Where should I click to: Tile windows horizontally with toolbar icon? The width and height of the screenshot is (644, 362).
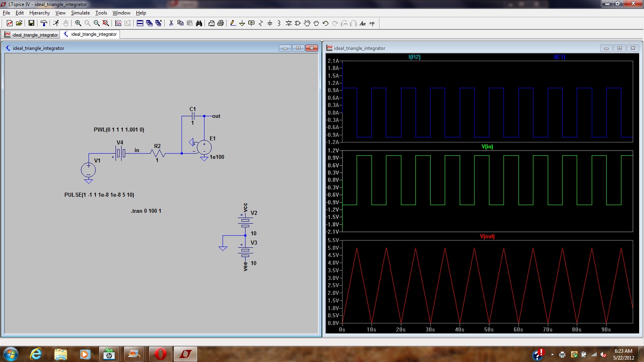pos(140,23)
